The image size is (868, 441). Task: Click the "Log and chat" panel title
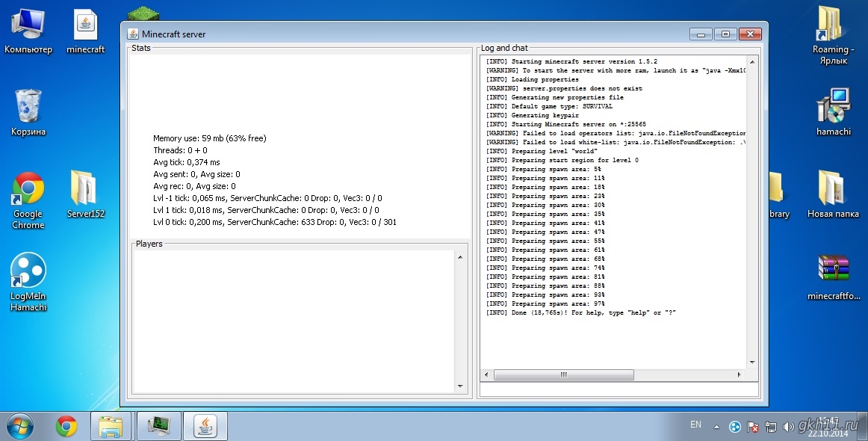504,48
